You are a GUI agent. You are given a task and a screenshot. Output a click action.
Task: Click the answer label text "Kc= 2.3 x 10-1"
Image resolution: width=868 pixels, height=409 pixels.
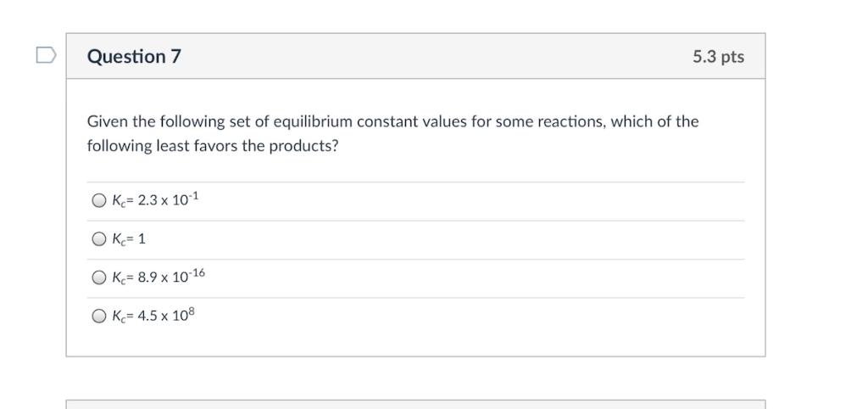coord(155,201)
